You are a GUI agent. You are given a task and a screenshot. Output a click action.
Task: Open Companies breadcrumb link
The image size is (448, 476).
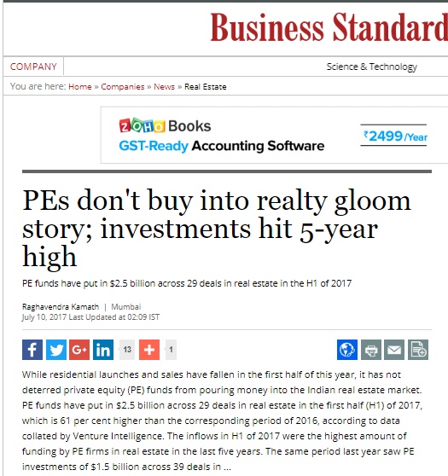tap(123, 87)
